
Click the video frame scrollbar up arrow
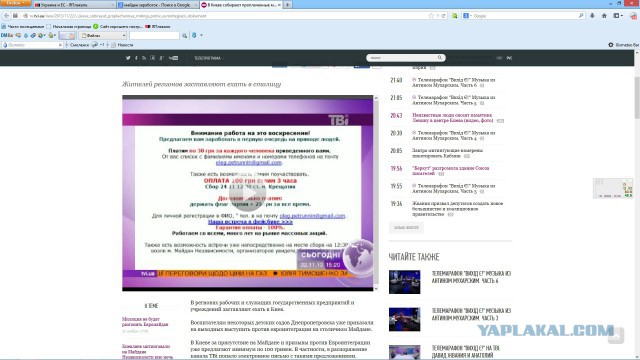pyautogui.click(x=376, y=98)
